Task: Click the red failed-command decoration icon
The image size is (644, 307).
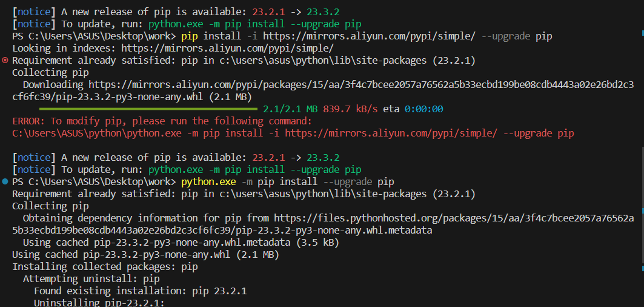Action: [x=5, y=60]
